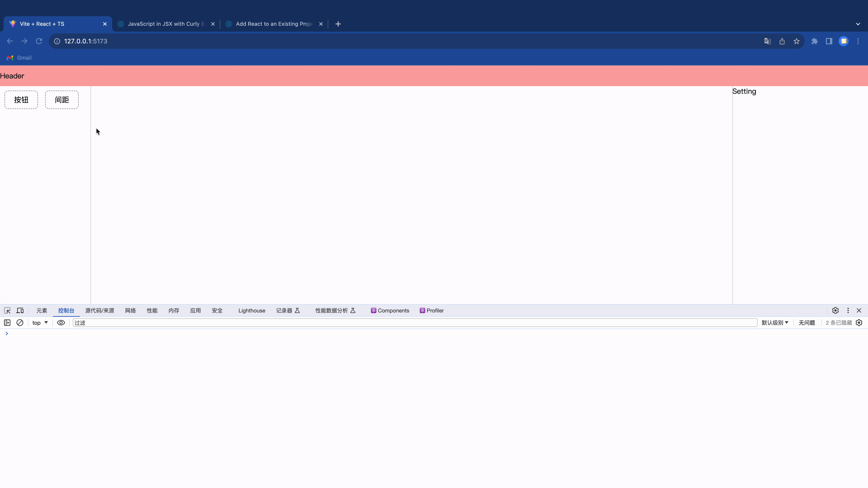Clear the console with the ban icon
868x488 pixels.
(x=20, y=323)
